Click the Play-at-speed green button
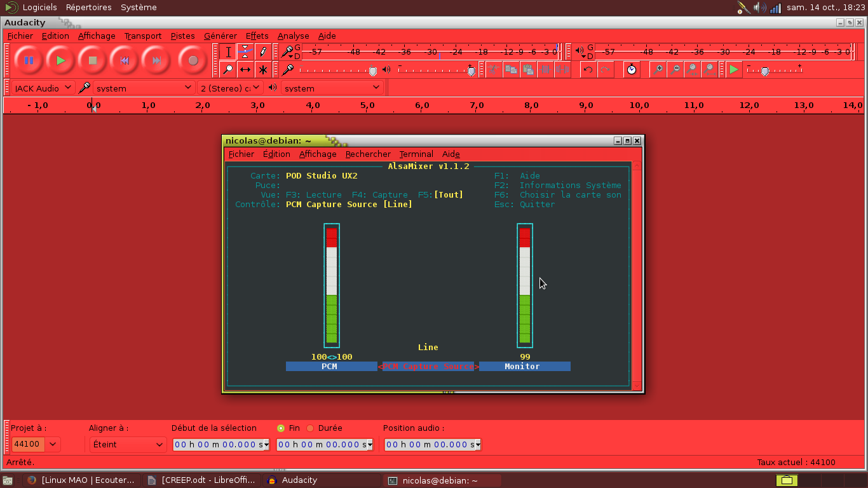 click(x=734, y=69)
